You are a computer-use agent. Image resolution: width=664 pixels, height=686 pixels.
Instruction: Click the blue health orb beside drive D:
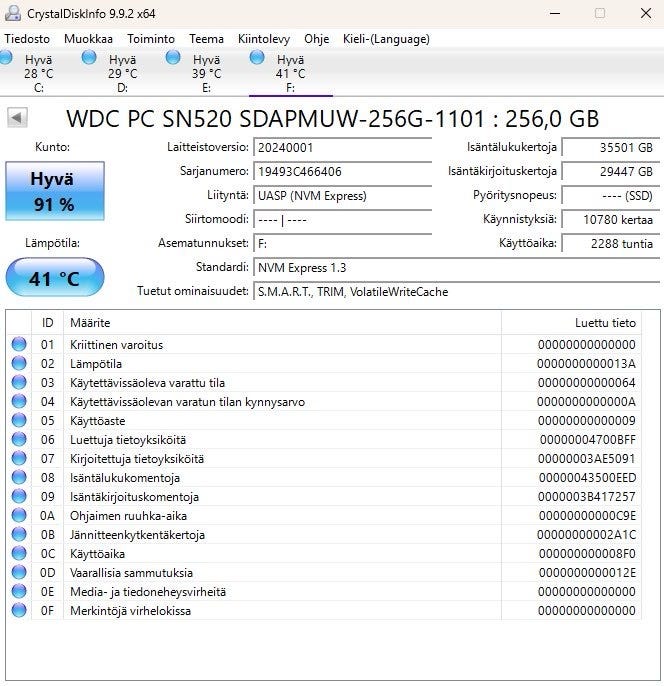(89, 57)
